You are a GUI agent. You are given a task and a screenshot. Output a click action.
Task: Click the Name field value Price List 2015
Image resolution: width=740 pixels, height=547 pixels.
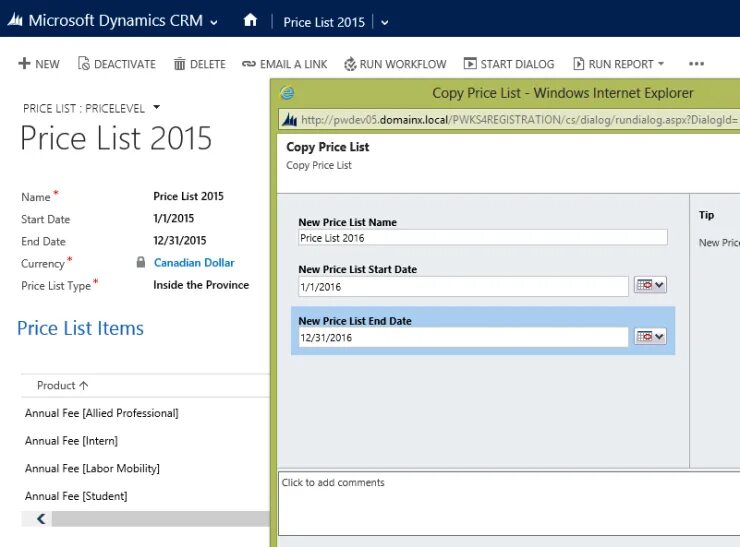tap(188, 196)
